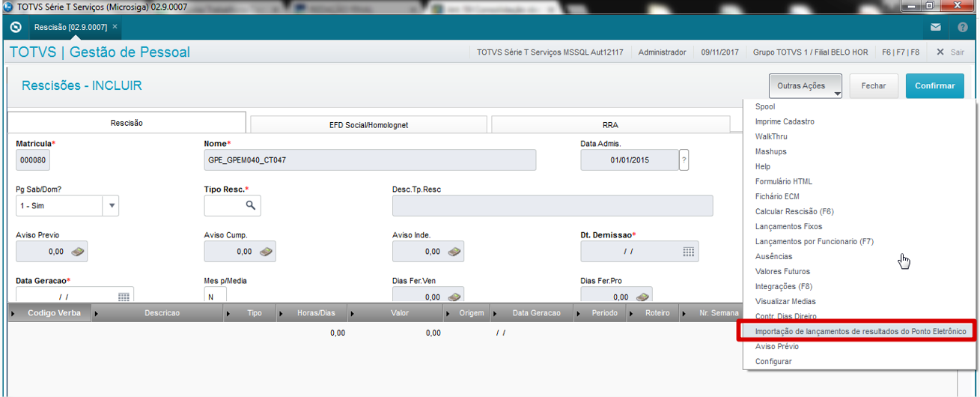Click the Valor column header

tap(400, 313)
